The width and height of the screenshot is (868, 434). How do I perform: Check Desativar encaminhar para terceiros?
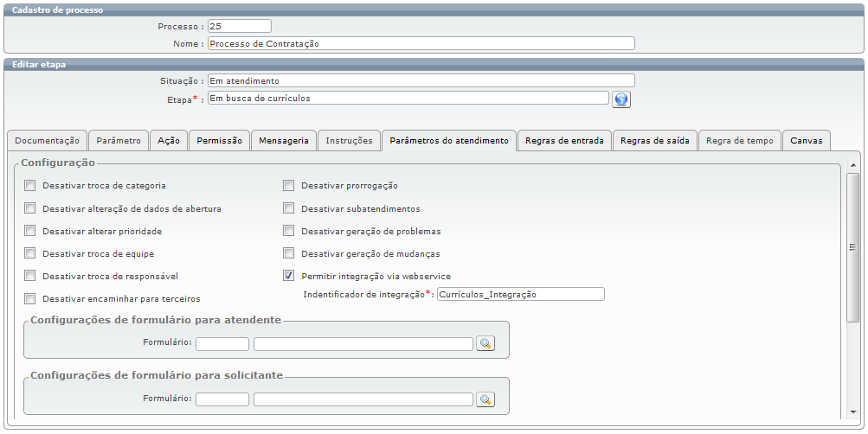[x=30, y=299]
